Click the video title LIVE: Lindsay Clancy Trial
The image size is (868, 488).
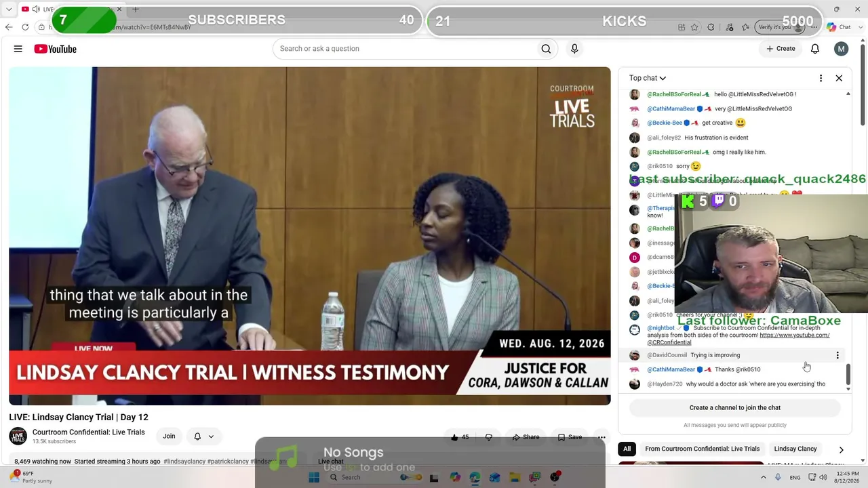79,418
